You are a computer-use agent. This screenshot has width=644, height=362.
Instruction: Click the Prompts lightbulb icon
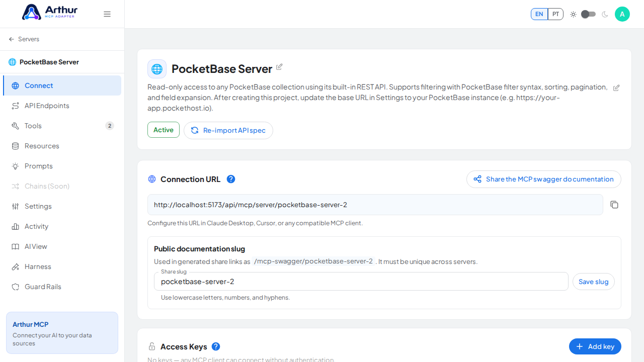(16, 166)
